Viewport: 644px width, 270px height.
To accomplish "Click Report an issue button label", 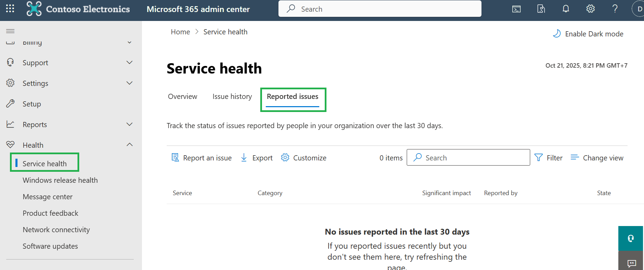I will click(x=207, y=158).
